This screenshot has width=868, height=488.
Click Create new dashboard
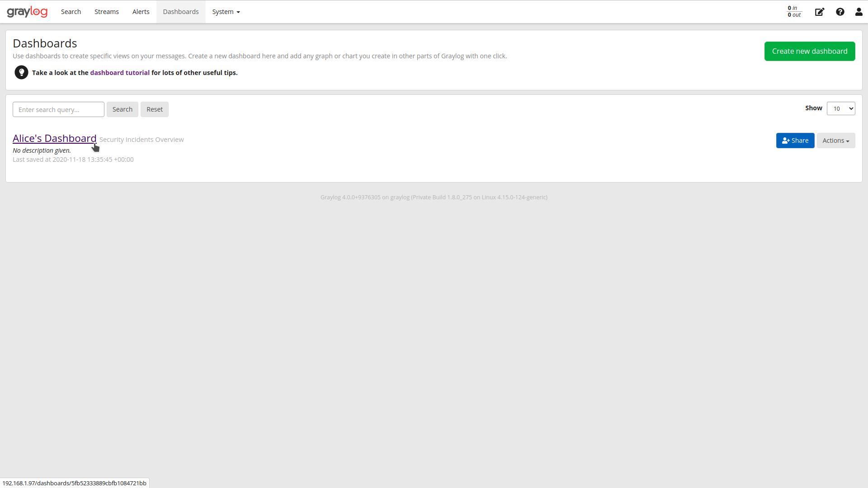[x=810, y=51]
